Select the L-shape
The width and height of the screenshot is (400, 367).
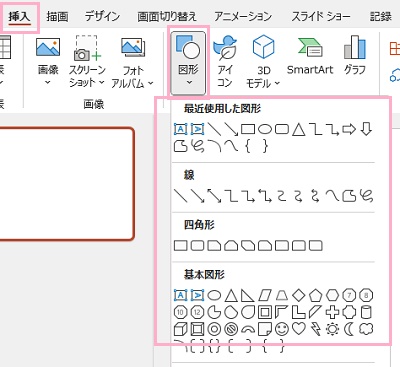point(299,312)
